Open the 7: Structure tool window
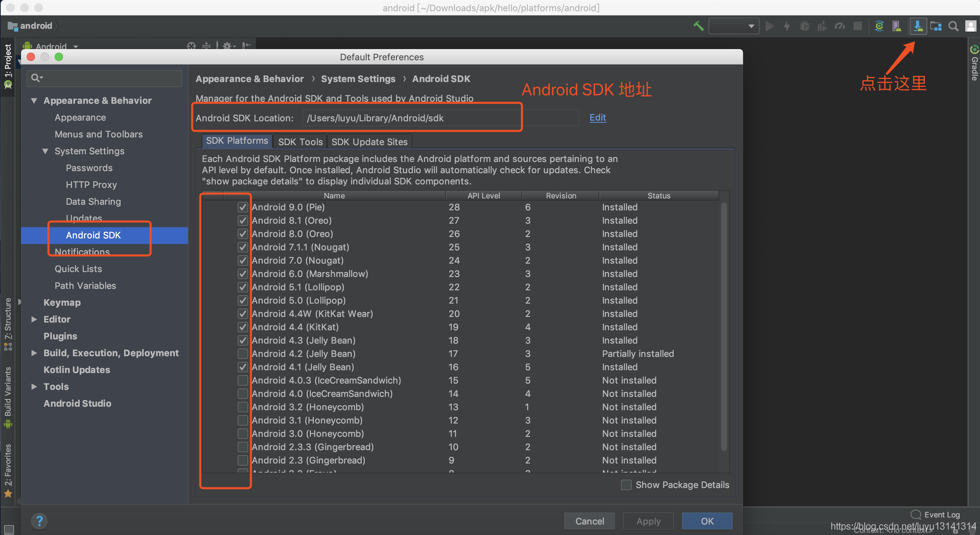980x535 pixels. click(x=8, y=324)
